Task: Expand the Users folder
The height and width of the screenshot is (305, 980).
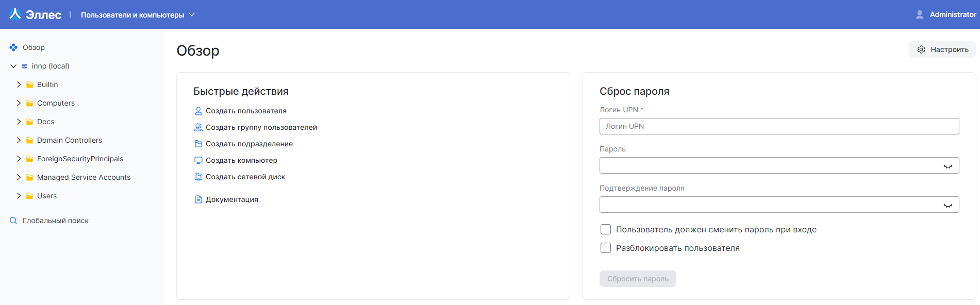Action: [19, 196]
